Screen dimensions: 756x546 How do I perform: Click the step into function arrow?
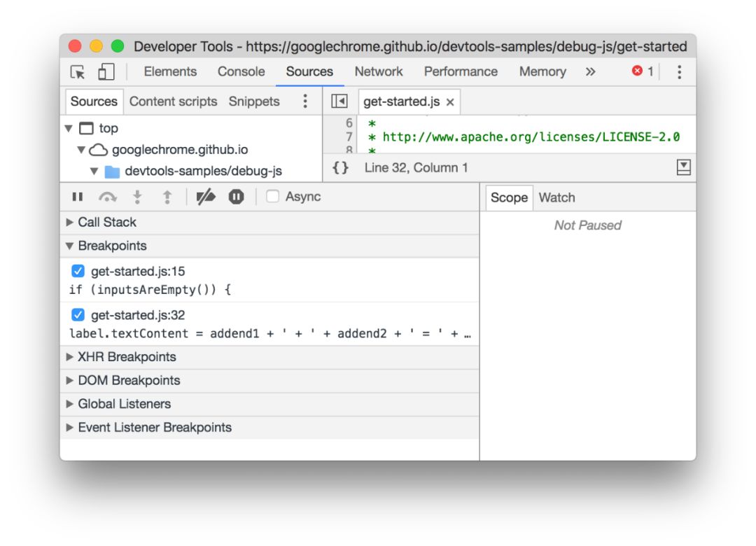pos(137,197)
